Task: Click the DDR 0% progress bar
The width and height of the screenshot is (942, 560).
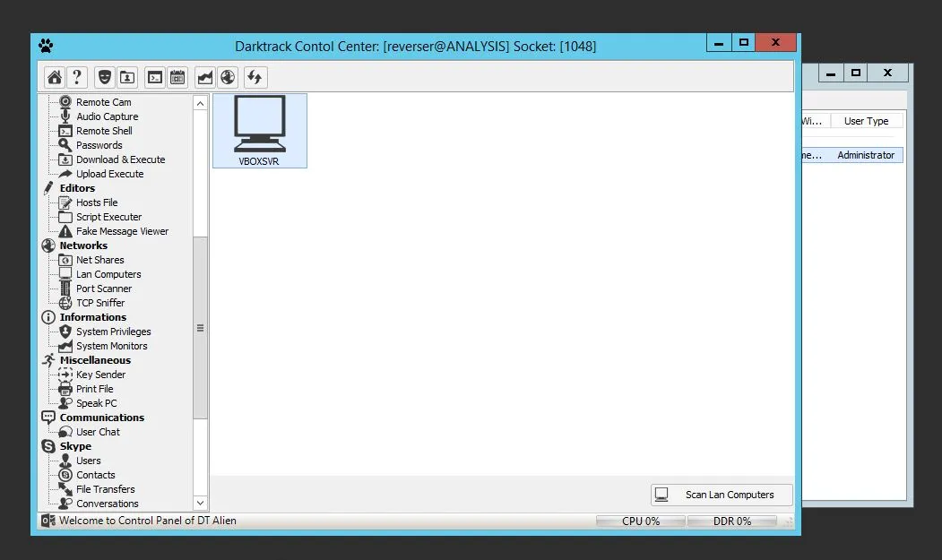Action: click(731, 521)
